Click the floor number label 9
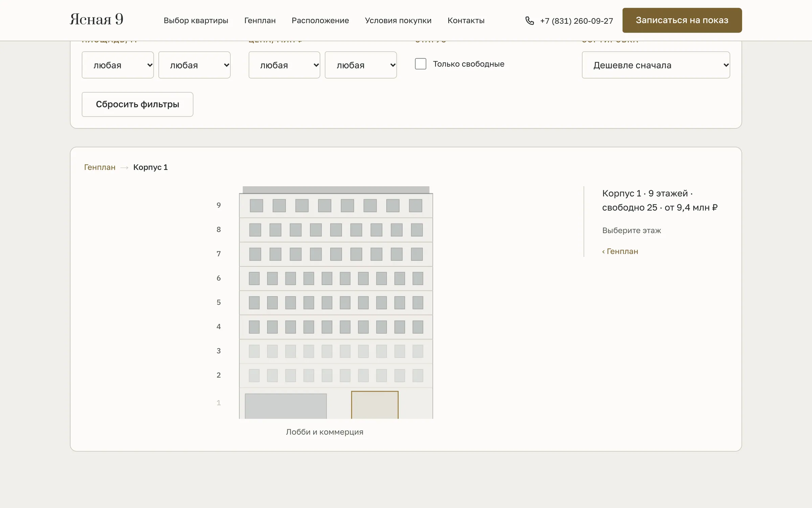This screenshot has width=812, height=508. [x=219, y=205]
